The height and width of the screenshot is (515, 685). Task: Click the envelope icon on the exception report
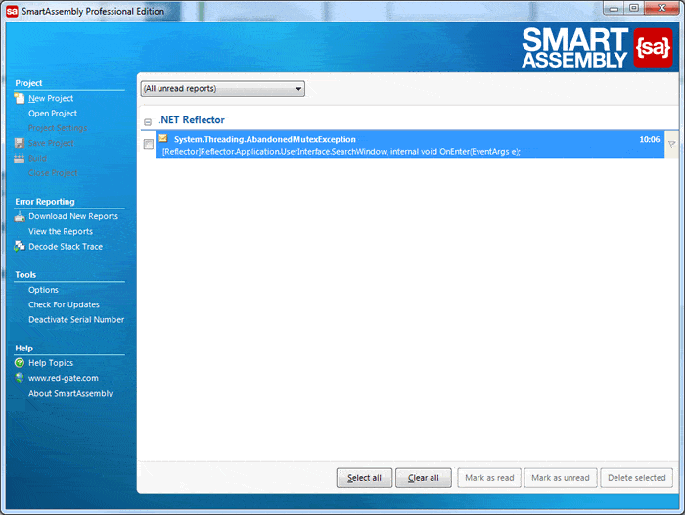(x=164, y=139)
